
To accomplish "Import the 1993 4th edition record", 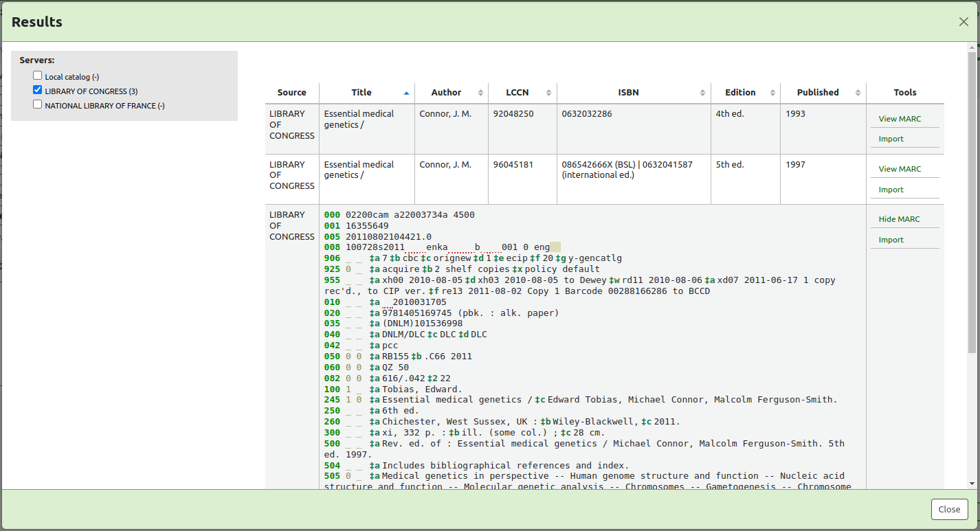I will coord(891,139).
